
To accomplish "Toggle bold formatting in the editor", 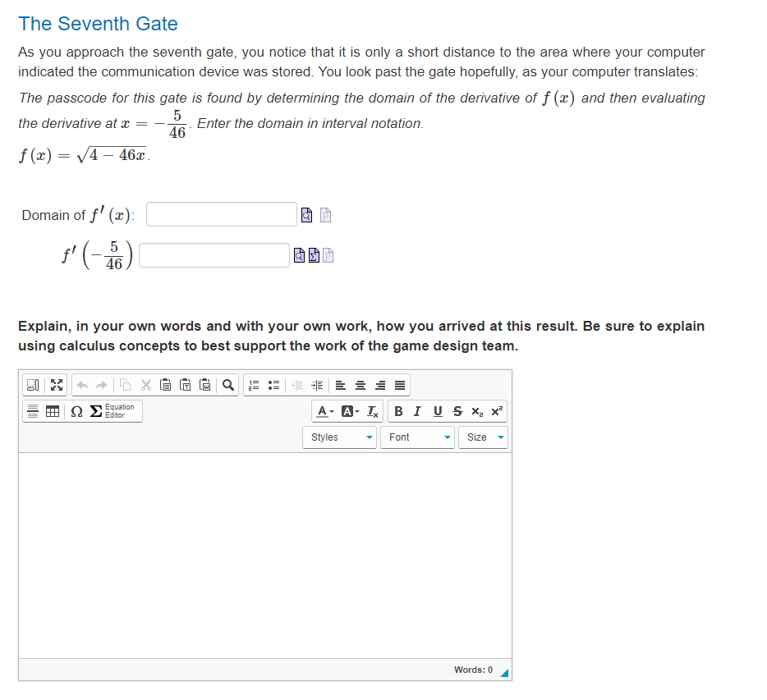I will [398, 410].
